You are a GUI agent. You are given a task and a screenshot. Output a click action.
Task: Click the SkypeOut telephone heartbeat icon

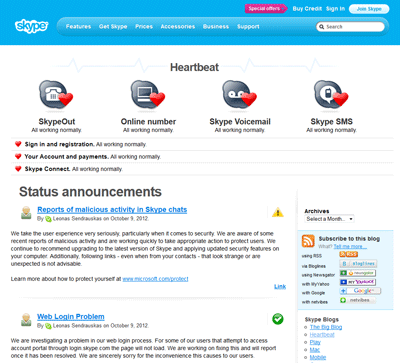click(56, 95)
